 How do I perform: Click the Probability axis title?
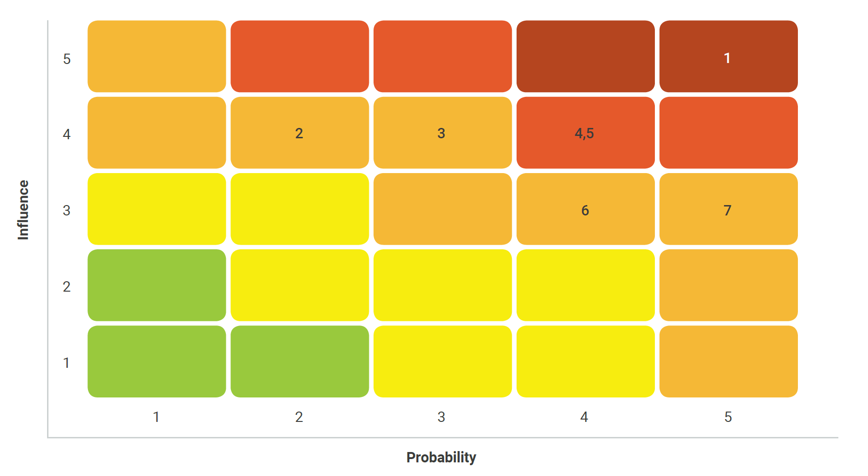441,457
